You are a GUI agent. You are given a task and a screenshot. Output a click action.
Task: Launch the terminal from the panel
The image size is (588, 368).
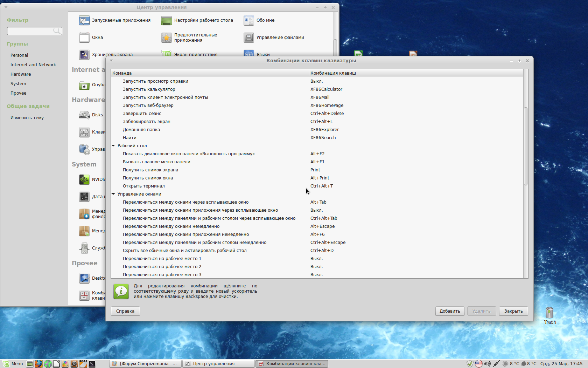(92, 364)
